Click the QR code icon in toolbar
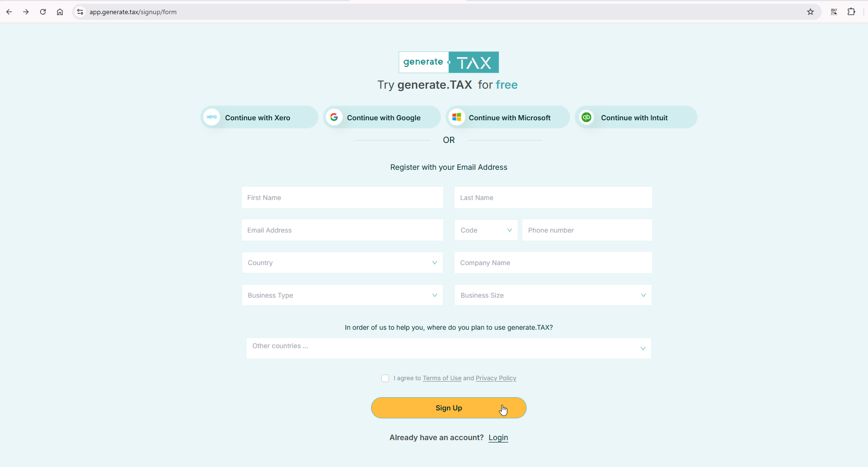The image size is (868, 467). [x=834, y=12]
